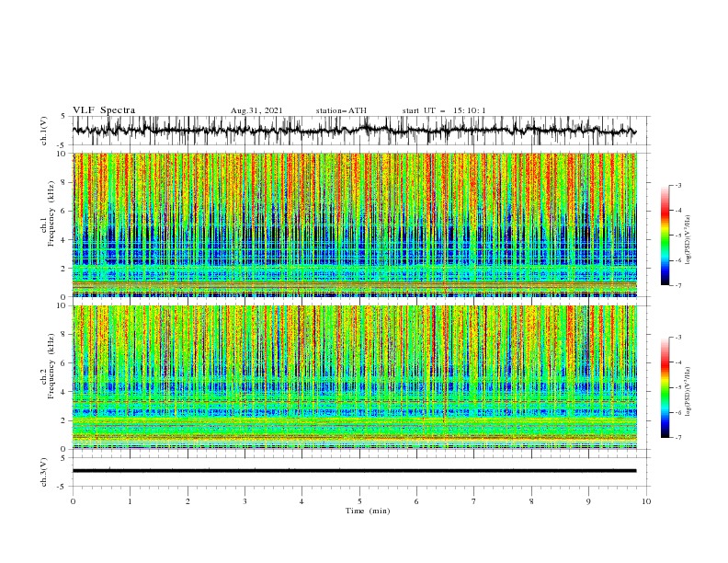Click the ch.2 PSD color scale bar
Image resolution: width=728 pixels, height=563 pixels.
tap(665, 387)
